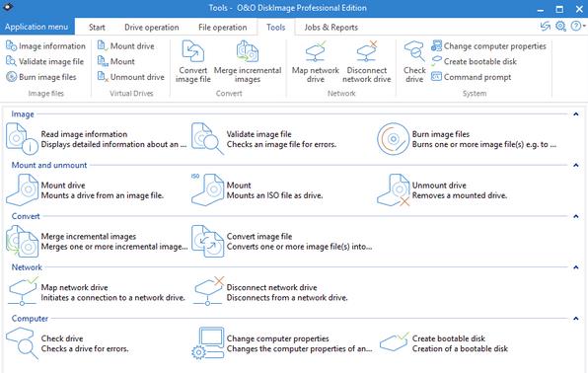Click Image information icon in ribbon
The height and width of the screenshot is (373, 588).
coord(11,46)
